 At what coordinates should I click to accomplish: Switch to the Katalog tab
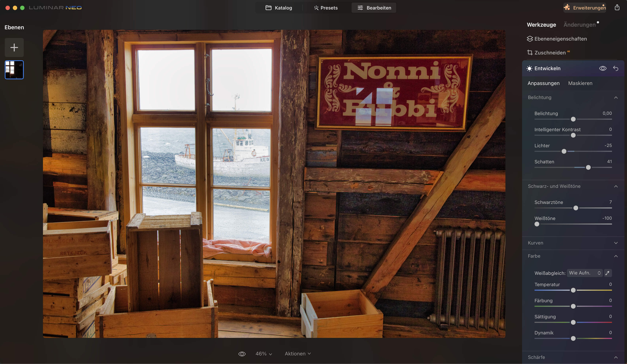click(x=279, y=8)
